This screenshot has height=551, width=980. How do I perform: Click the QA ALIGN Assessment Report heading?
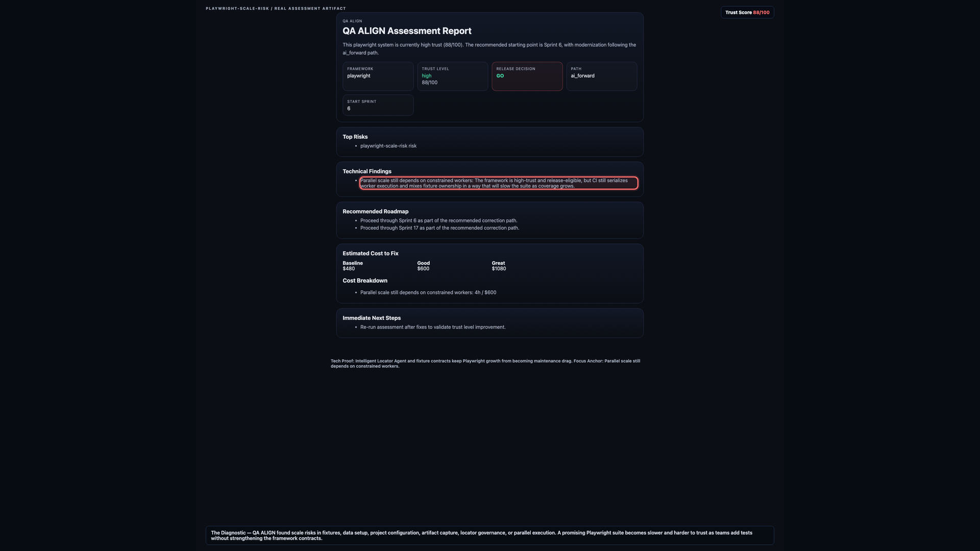[407, 31]
